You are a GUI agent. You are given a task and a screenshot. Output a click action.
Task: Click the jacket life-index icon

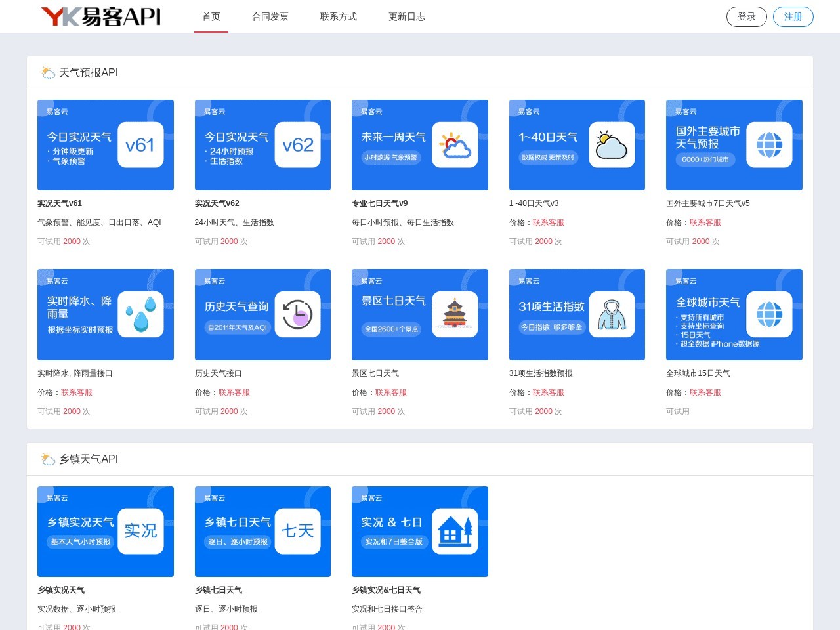[x=612, y=314]
